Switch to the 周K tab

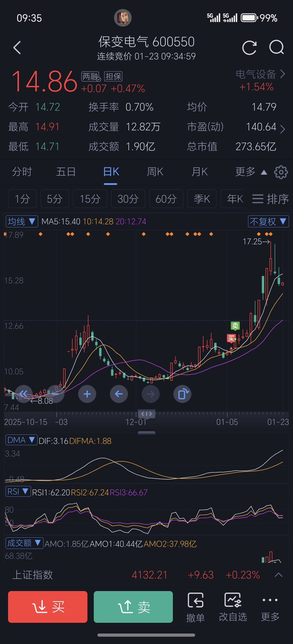pyautogui.click(x=155, y=172)
